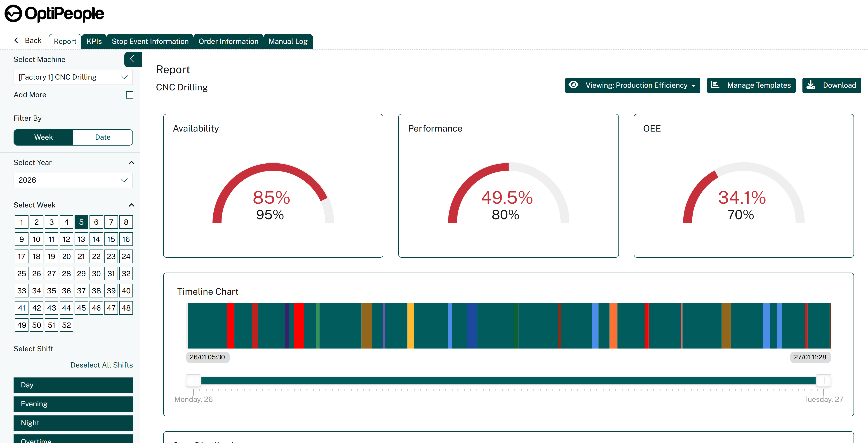Collapse the Select Year section
868x443 pixels.
point(131,162)
